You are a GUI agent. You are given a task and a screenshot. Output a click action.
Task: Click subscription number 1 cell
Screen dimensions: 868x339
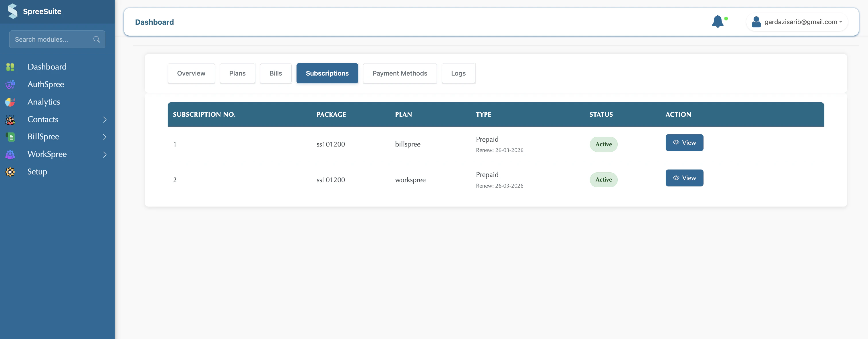175,145
